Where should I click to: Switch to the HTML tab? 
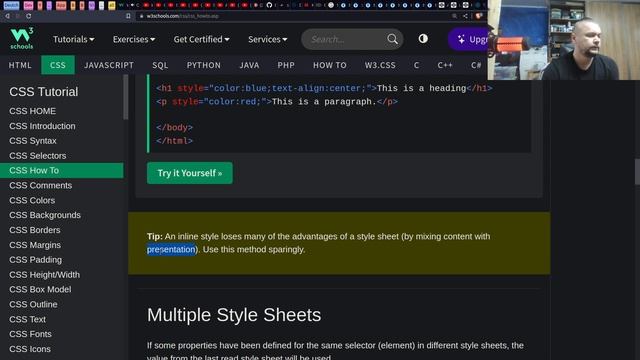click(20, 65)
